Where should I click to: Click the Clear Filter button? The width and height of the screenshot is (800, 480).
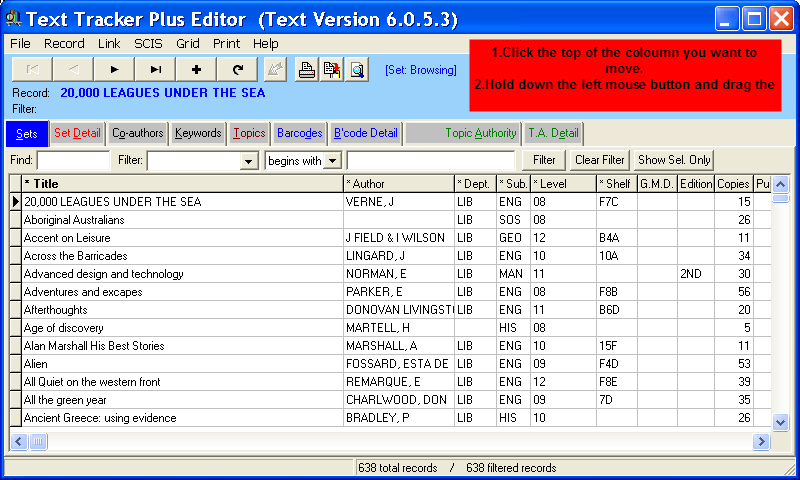click(599, 160)
